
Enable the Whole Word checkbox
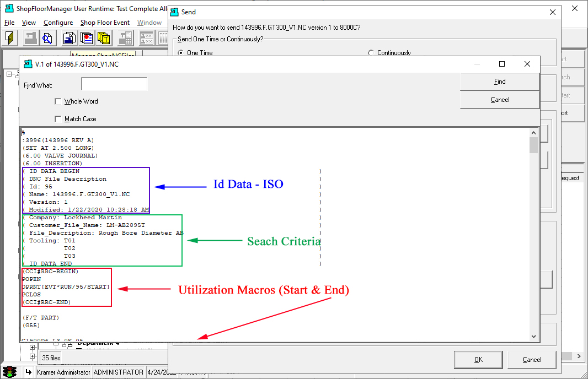pos(58,101)
